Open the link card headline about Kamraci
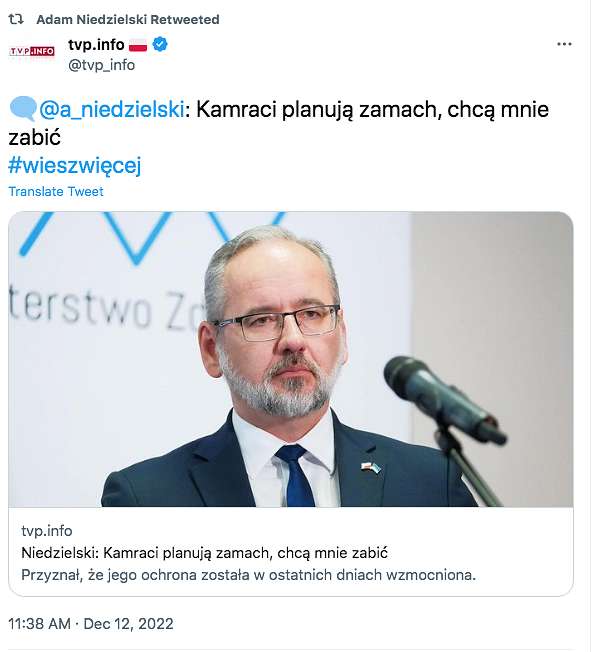The width and height of the screenshot is (595, 652). point(204,553)
